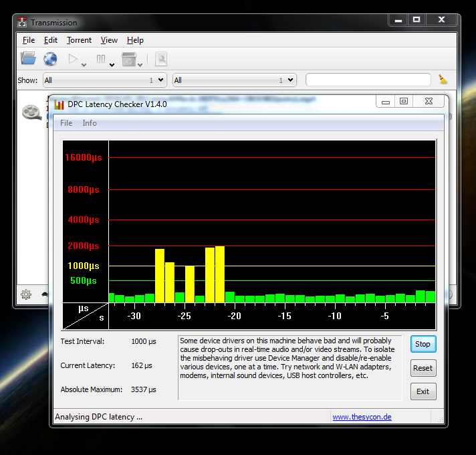Open the Torrent menu
The width and height of the screenshot is (476, 455).
tap(79, 40)
